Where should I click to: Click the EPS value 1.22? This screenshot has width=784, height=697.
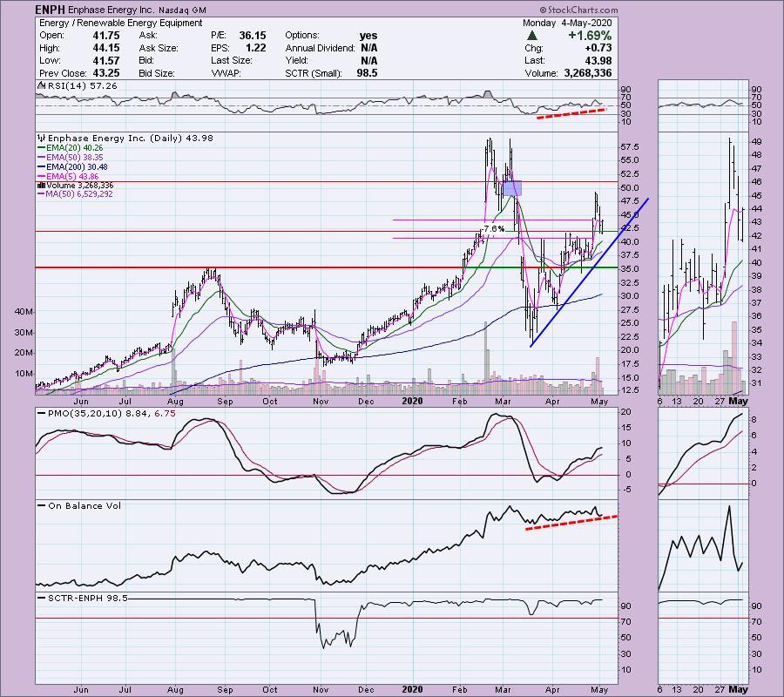click(255, 48)
